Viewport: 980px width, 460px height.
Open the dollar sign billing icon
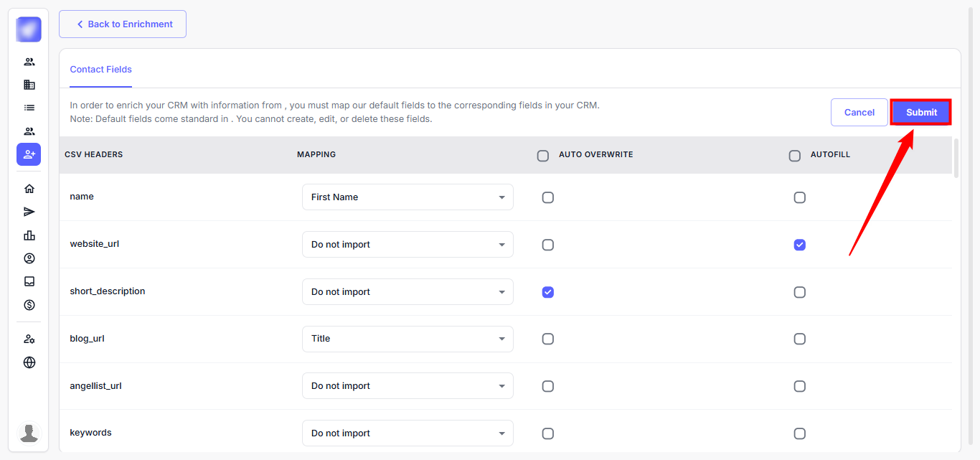[29, 305]
